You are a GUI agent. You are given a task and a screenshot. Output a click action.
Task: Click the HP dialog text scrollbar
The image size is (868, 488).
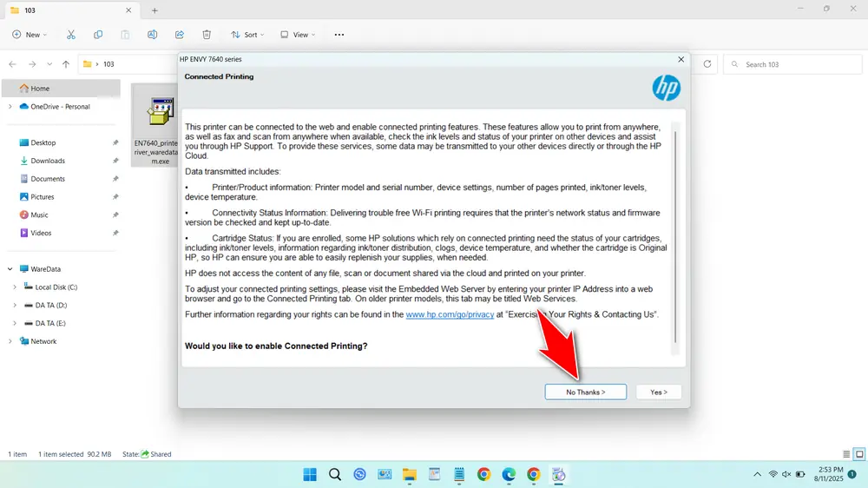[674, 238]
